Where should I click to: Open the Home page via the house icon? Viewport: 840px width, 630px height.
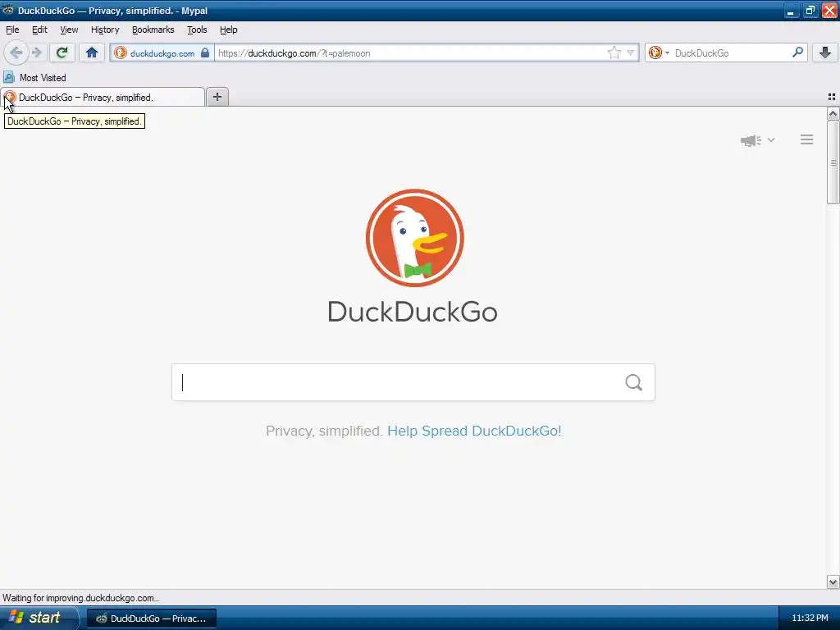click(x=92, y=52)
